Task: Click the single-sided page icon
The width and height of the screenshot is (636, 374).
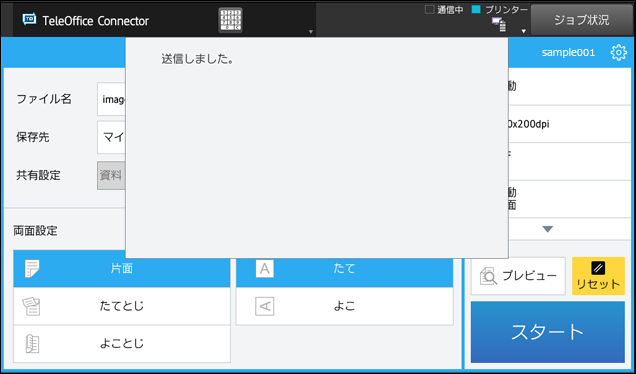Action: 32,269
